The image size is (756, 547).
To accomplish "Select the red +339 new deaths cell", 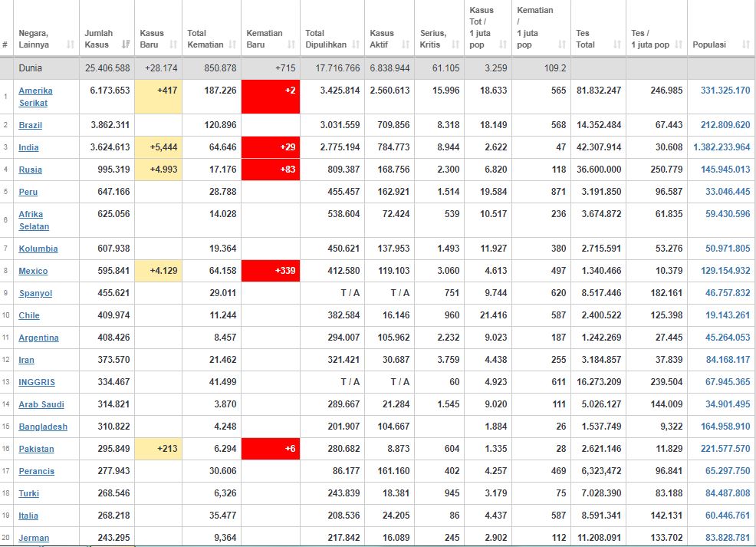I will tap(271, 271).
